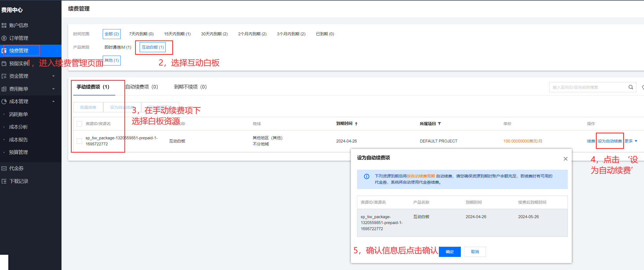The height and width of the screenshot is (270, 644).
Task: Click the 设为自动续费 link in row
Action: [610, 141]
